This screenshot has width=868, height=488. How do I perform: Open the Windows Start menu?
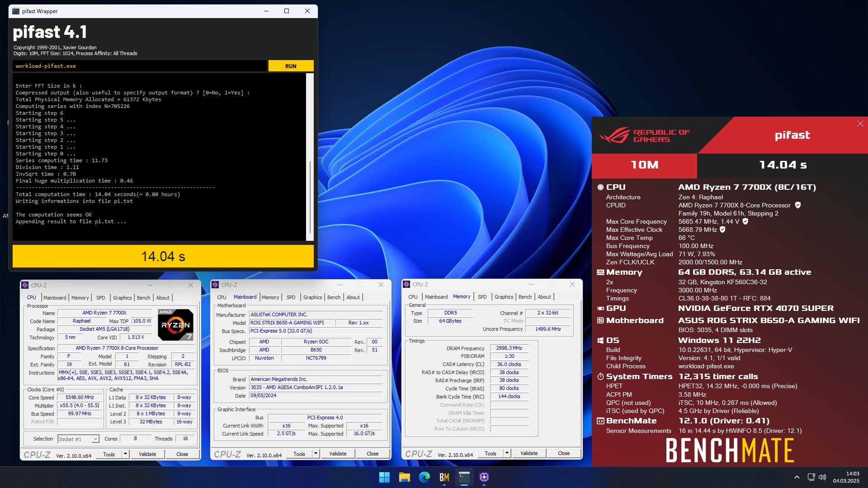(384, 477)
